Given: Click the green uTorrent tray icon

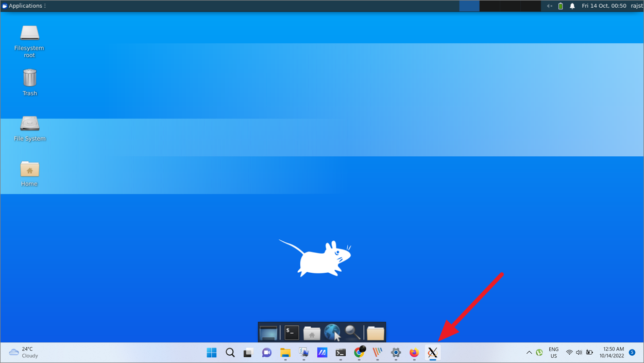Looking at the screenshot, I should coord(539,353).
